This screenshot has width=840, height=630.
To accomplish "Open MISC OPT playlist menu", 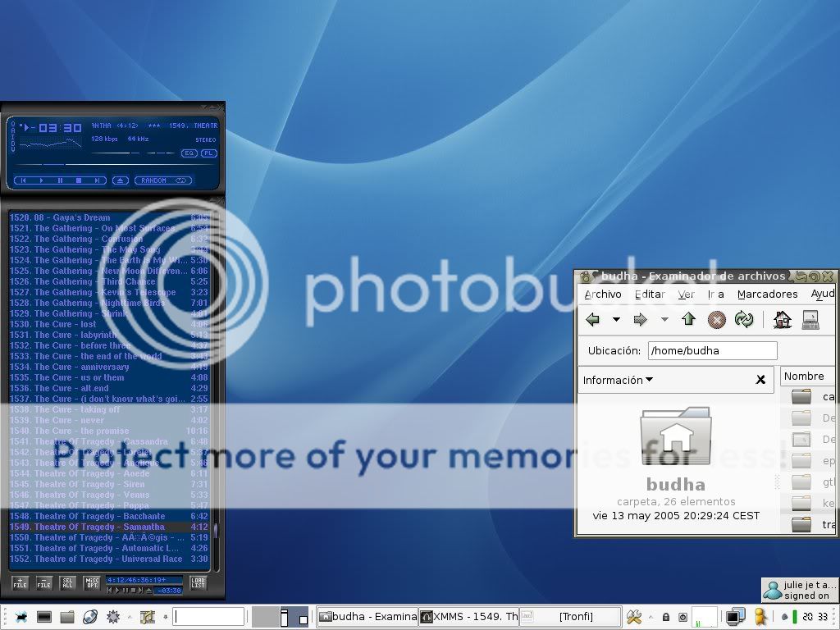I will point(92,583).
